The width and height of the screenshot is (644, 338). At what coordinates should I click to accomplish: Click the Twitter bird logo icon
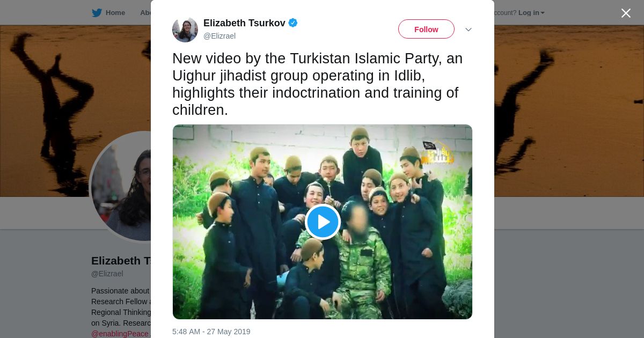click(97, 13)
